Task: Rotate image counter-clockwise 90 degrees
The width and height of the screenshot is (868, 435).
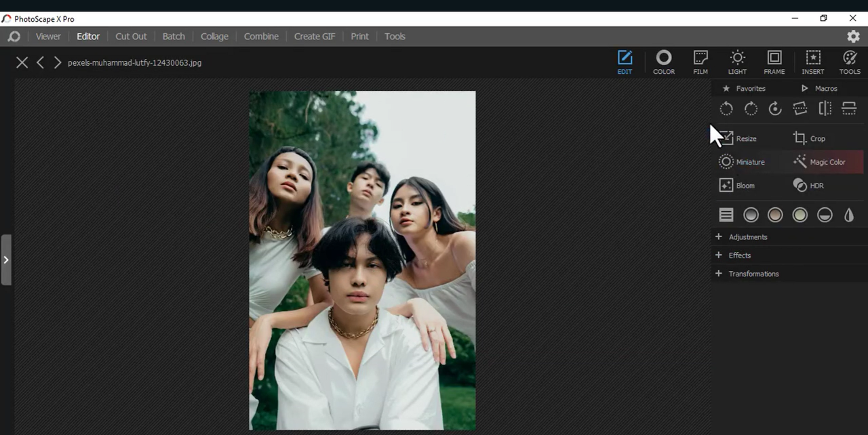Action: (726, 108)
